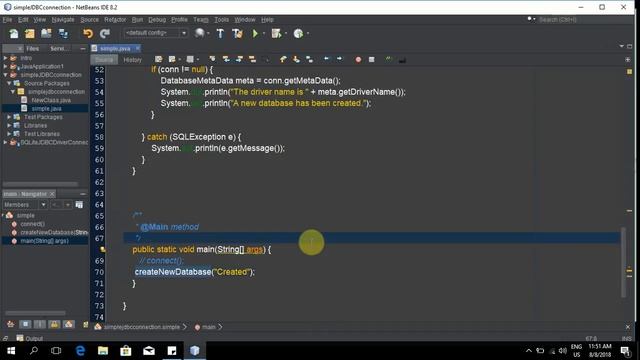Toggle Show Fields filter in Navigator
The width and height of the screenshot is (640, 360).
click(25, 324)
